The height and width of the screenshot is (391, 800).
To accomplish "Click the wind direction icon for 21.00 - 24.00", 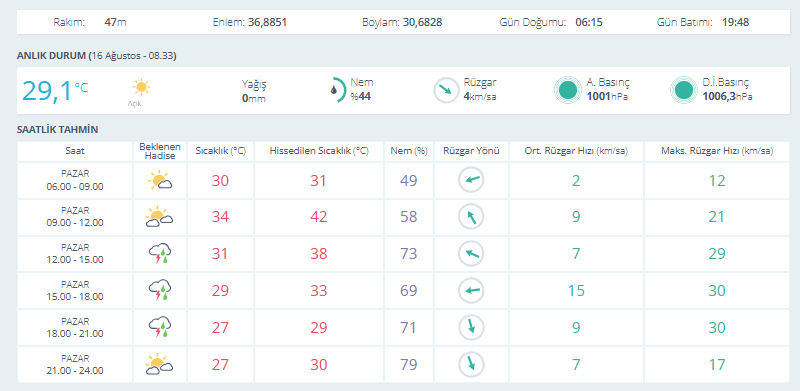I will 471,364.
